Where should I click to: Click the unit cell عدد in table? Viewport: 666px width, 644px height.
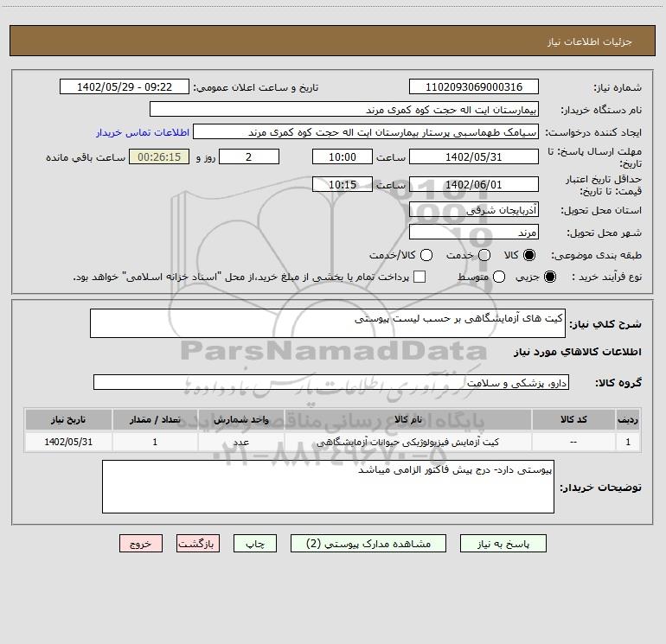click(240, 442)
